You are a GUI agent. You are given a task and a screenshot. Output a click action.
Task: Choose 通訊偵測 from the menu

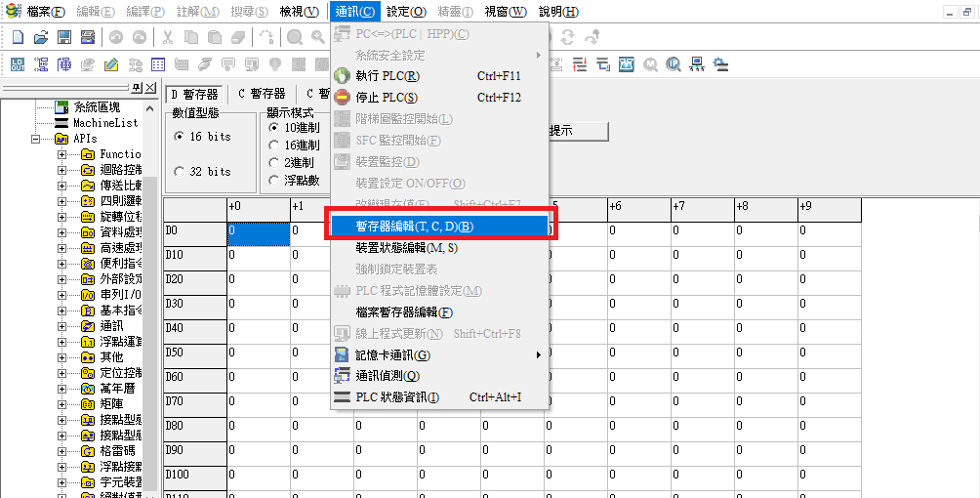point(388,376)
